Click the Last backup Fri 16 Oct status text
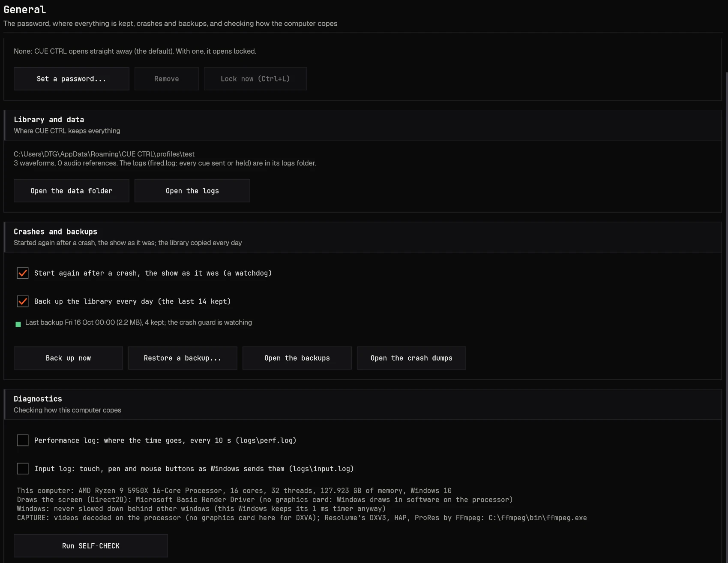Screen dimensions: 728x563 coord(138,322)
